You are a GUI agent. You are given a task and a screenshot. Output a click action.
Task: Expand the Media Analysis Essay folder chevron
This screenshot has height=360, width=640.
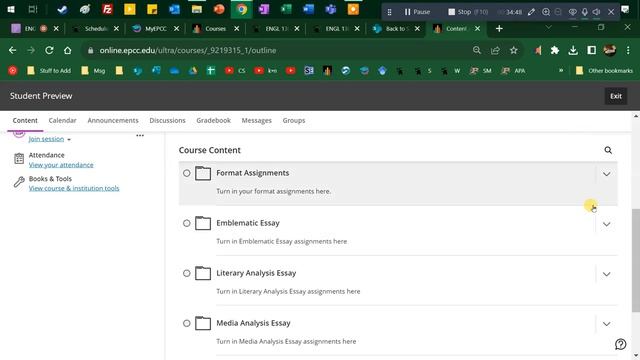(607, 324)
